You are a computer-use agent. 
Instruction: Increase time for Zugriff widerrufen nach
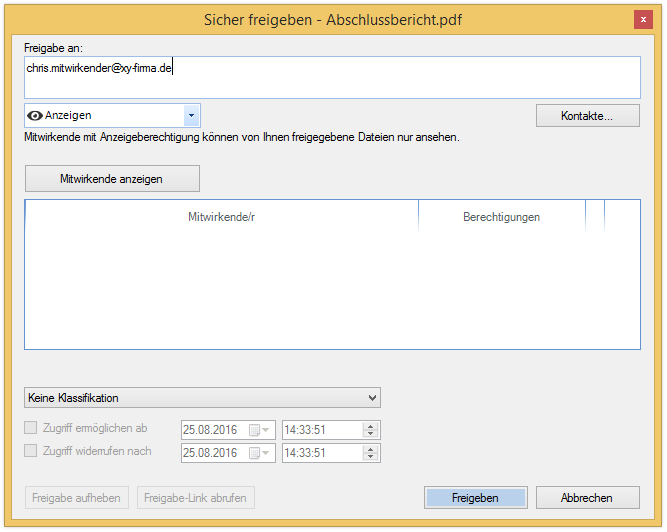point(371,449)
